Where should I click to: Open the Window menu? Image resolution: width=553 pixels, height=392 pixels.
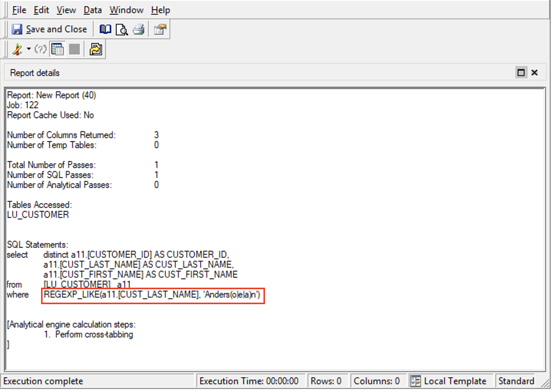click(x=126, y=10)
